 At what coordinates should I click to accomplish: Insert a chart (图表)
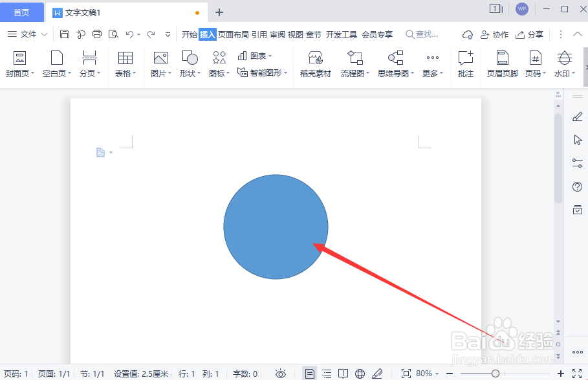pyautogui.click(x=255, y=56)
